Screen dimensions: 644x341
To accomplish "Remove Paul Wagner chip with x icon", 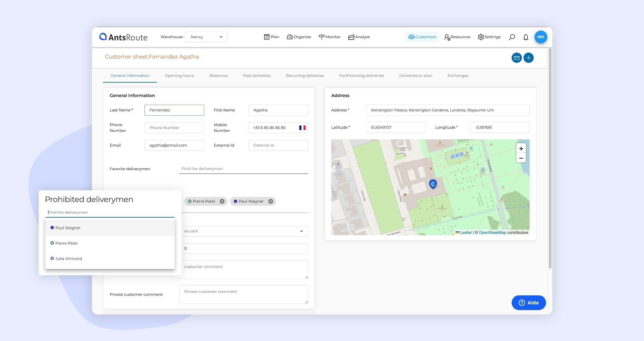I will 271,201.
